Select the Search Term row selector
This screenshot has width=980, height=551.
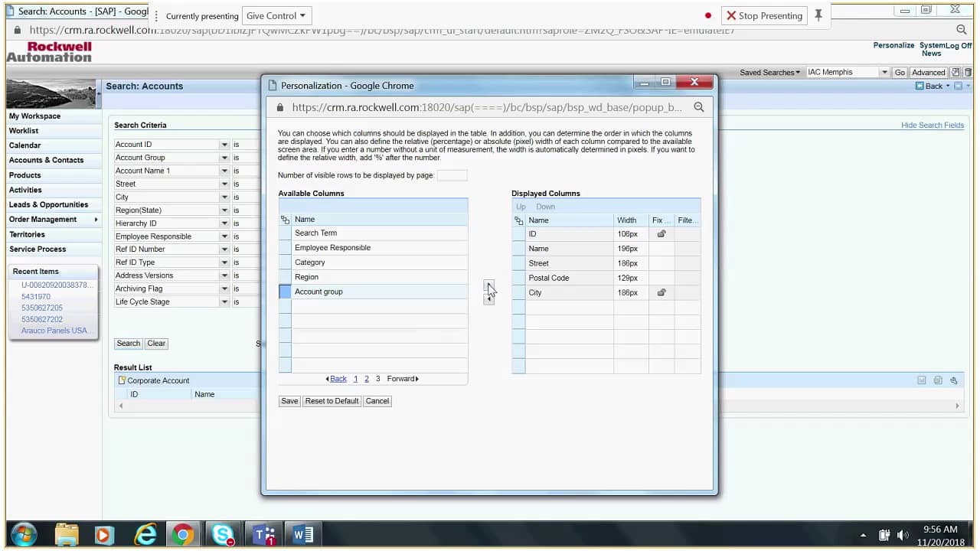click(x=285, y=233)
